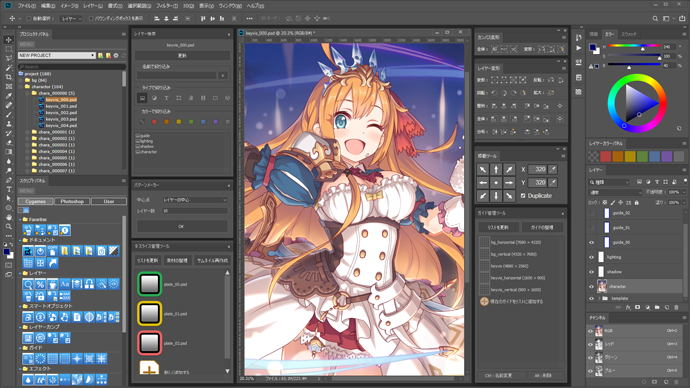Screen dimensions: 690x388
Task: Select the Crop tool
Action: pos(8,77)
